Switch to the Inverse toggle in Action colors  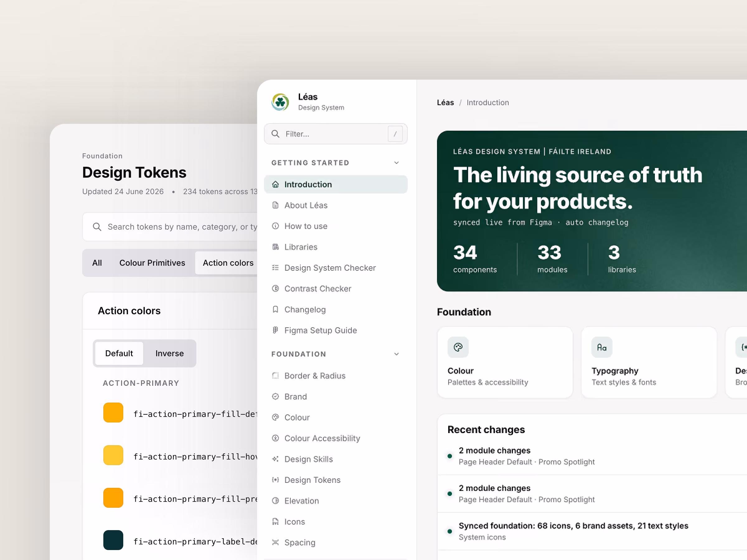click(x=170, y=353)
